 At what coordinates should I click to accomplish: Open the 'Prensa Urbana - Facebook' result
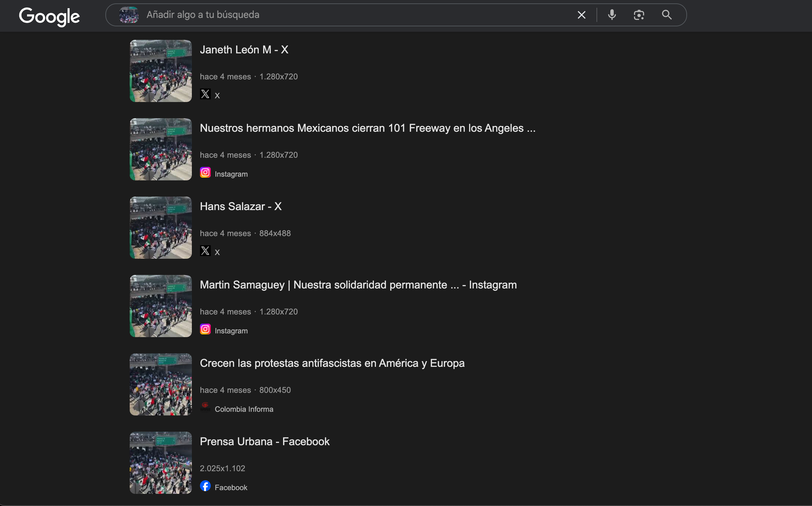click(264, 441)
